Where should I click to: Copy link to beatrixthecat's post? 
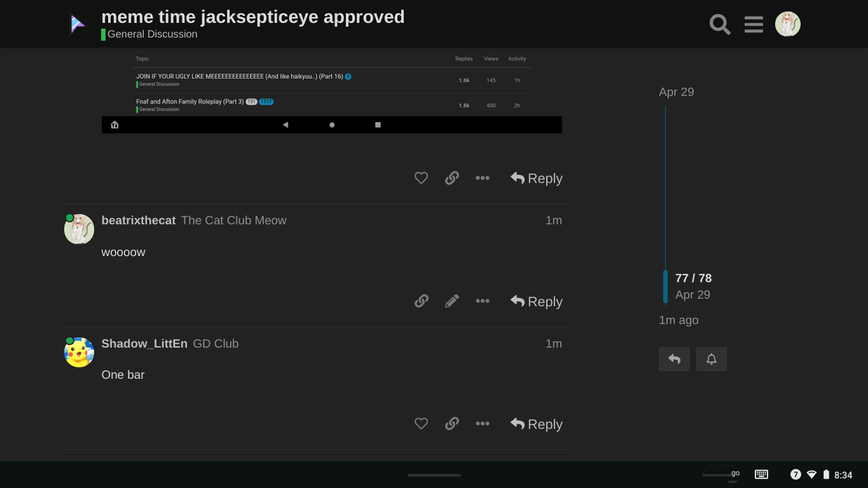click(x=421, y=301)
